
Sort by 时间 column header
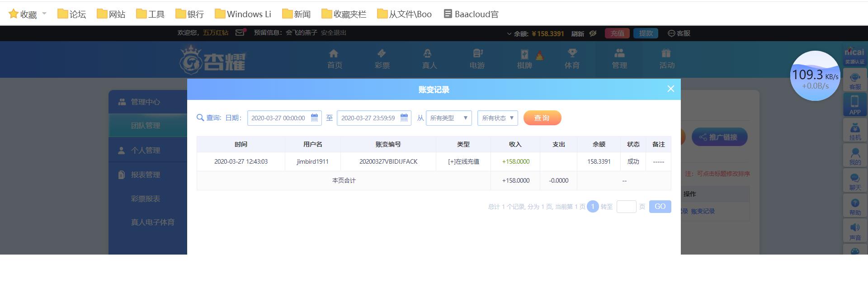click(x=241, y=144)
